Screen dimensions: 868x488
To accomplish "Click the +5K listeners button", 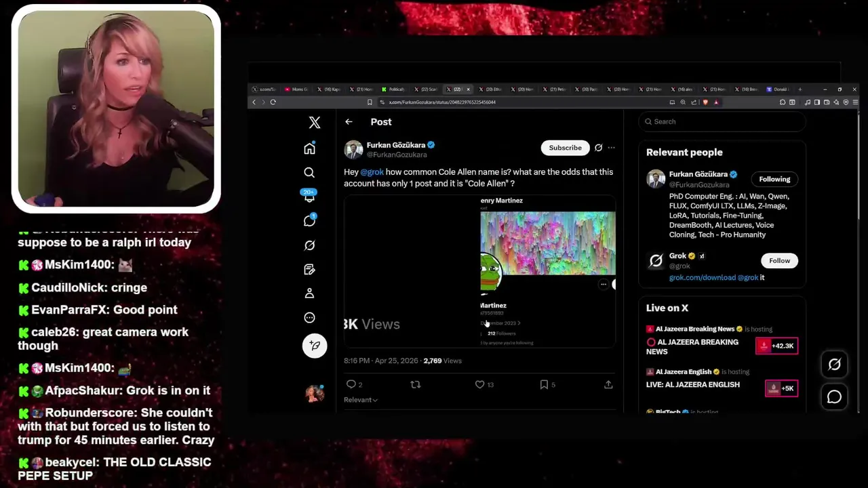I will coord(781,388).
